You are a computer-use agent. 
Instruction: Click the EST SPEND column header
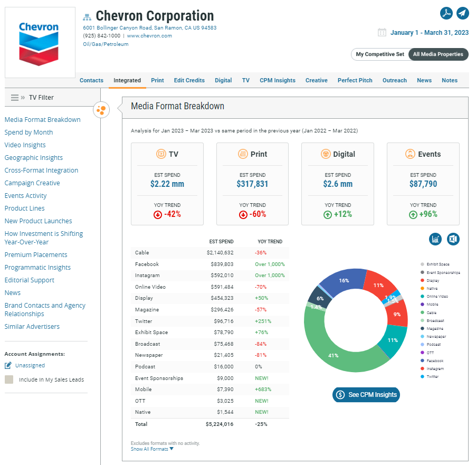pyautogui.click(x=221, y=241)
